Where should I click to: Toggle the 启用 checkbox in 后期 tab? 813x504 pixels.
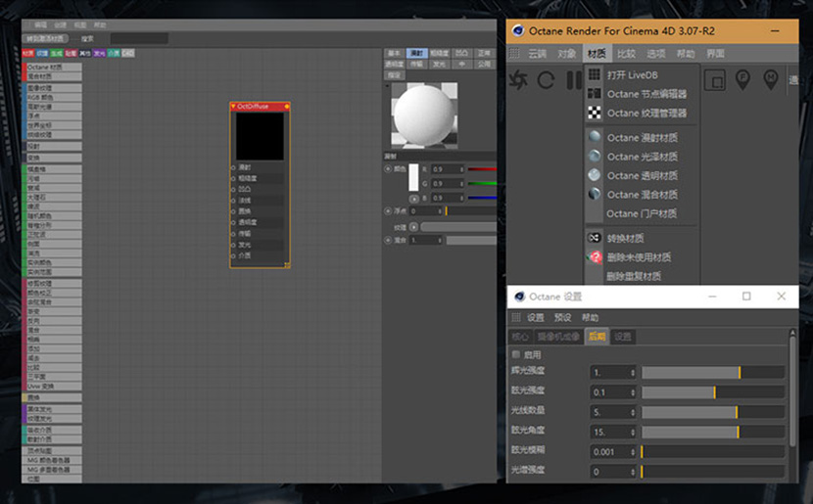pyautogui.click(x=516, y=354)
